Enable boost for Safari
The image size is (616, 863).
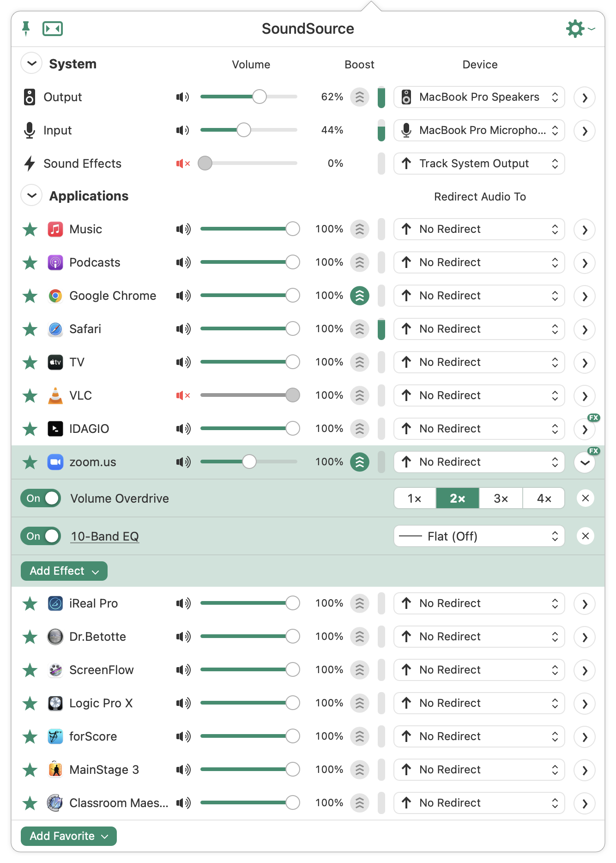(x=360, y=329)
